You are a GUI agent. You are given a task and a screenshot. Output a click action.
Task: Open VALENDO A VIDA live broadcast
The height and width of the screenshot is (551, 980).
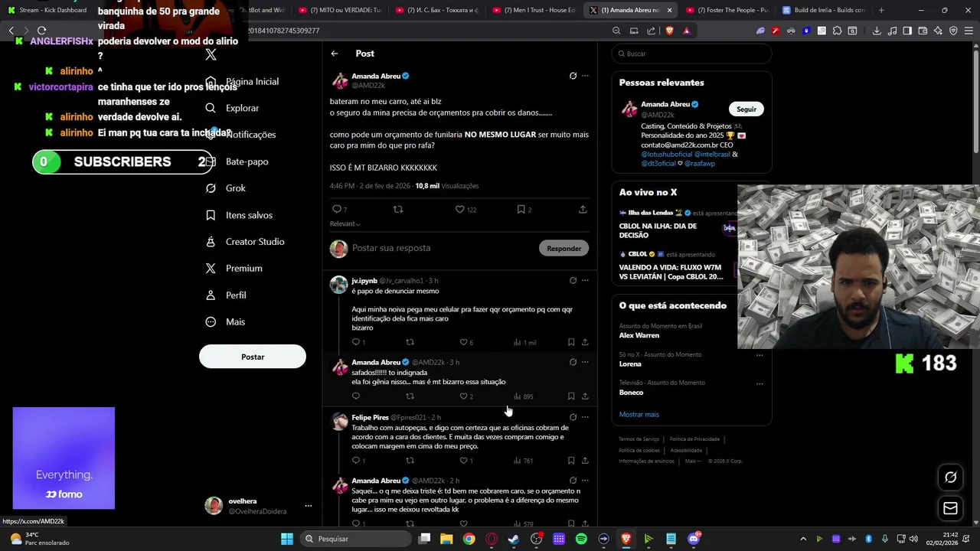pyautogui.click(x=671, y=272)
